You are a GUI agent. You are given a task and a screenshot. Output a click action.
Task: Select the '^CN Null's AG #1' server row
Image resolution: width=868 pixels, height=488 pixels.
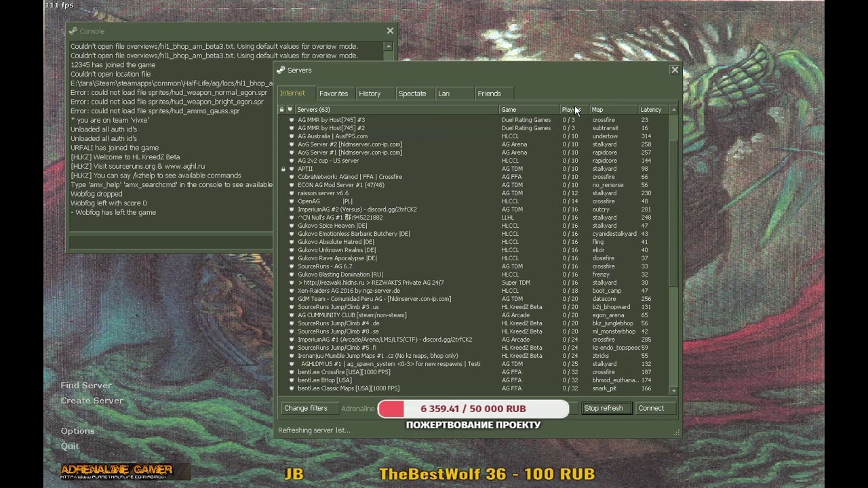point(475,218)
